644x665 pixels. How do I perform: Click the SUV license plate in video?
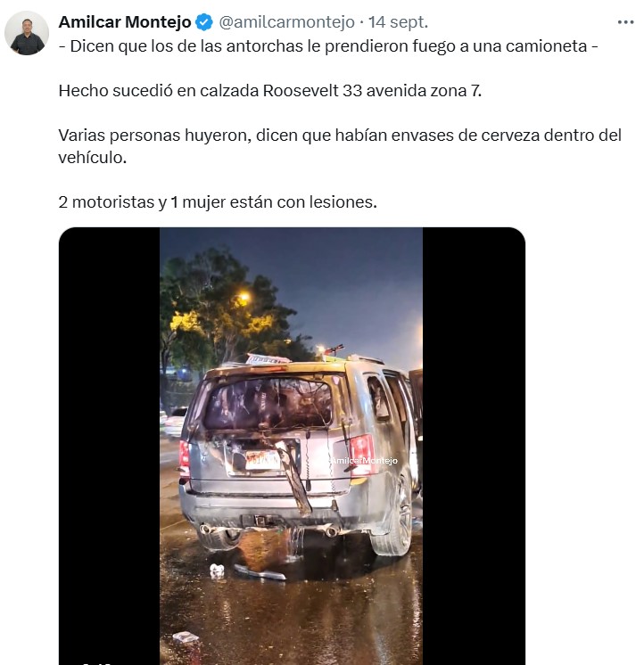click(262, 460)
